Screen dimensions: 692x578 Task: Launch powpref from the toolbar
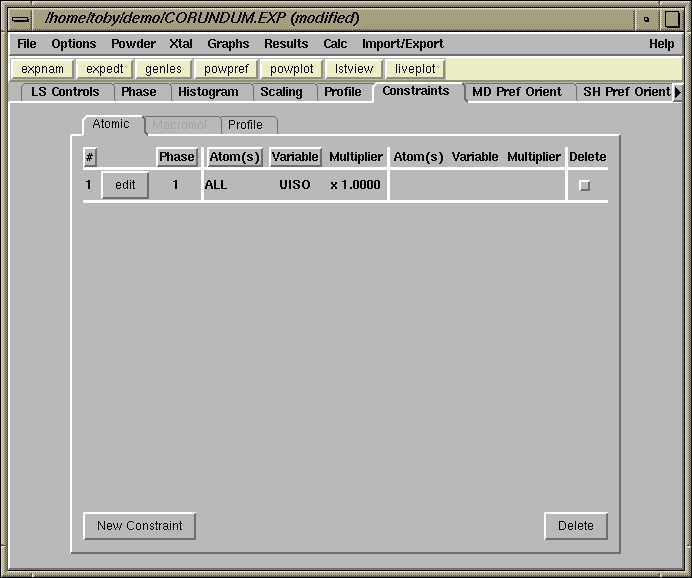tap(226, 69)
